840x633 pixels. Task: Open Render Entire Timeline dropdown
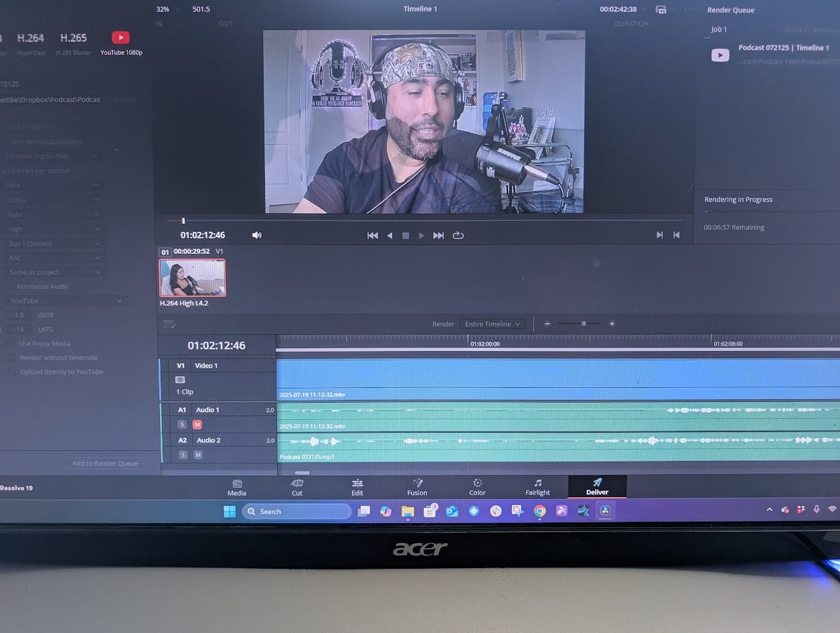pyautogui.click(x=493, y=324)
